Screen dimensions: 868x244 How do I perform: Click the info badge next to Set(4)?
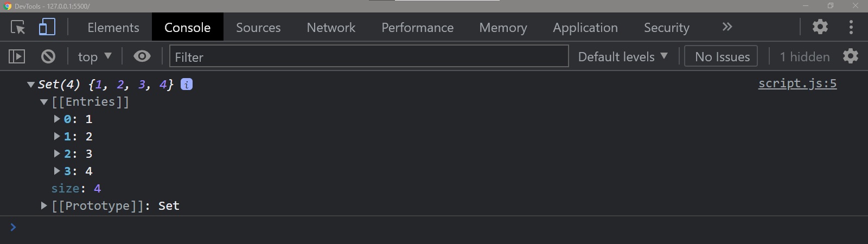click(x=187, y=85)
